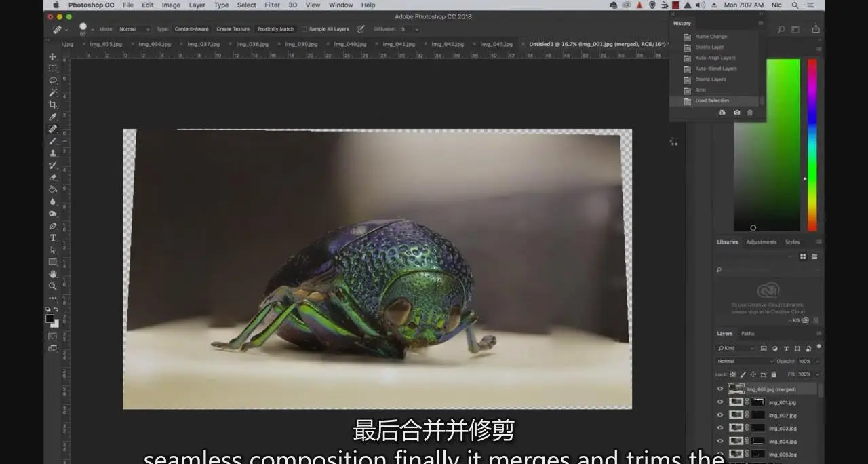Viewport: 868px width, 464px height.
Task: Click the img_001.jpg (merged) layer thumbnail
Action: coord(736,389)
